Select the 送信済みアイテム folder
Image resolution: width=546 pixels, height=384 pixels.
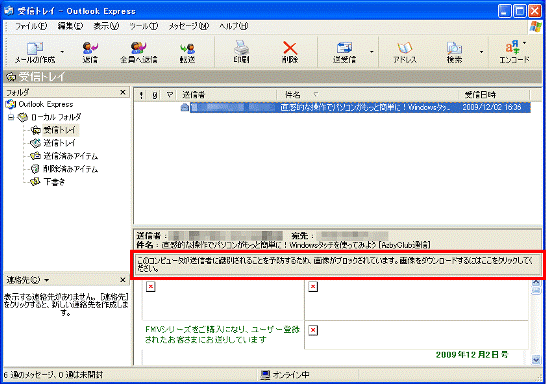[70, 156]
